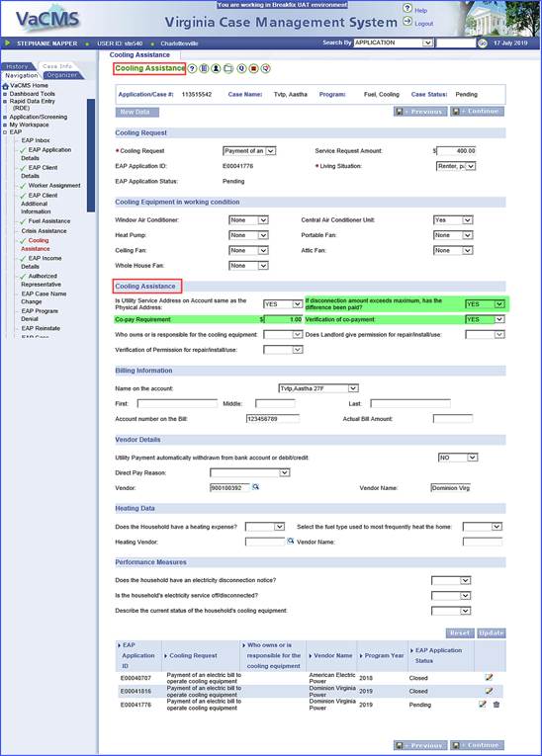This screenshot has width=542, height=756.
Task: Click the Update button
Action: 492,632
